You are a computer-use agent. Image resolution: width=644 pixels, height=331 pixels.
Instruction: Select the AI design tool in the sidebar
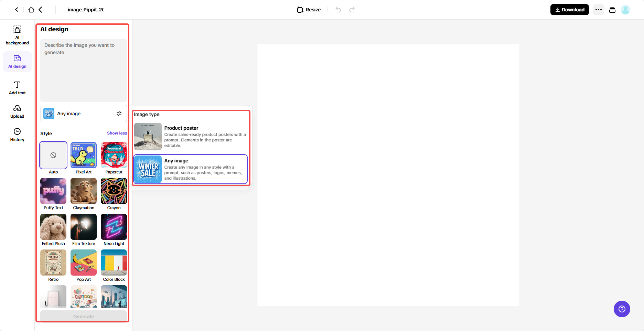pos(17,61)
